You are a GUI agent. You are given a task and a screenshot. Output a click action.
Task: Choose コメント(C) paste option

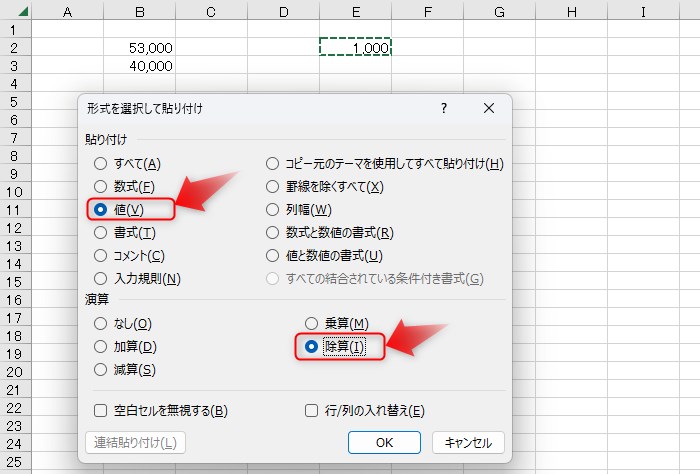coord(129,256)
